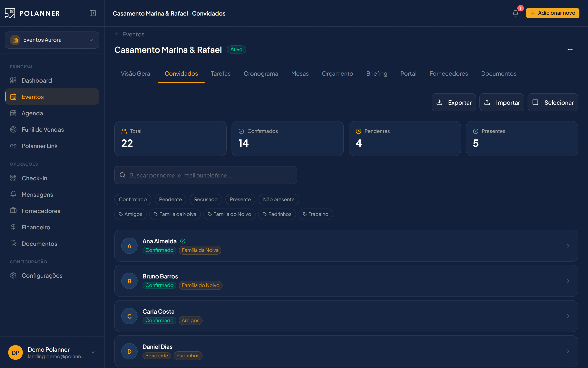The height and width of the screenshot is (368, 588).
Task: Click the Daniel Dias avatar letter D
Action: point(129,351)
